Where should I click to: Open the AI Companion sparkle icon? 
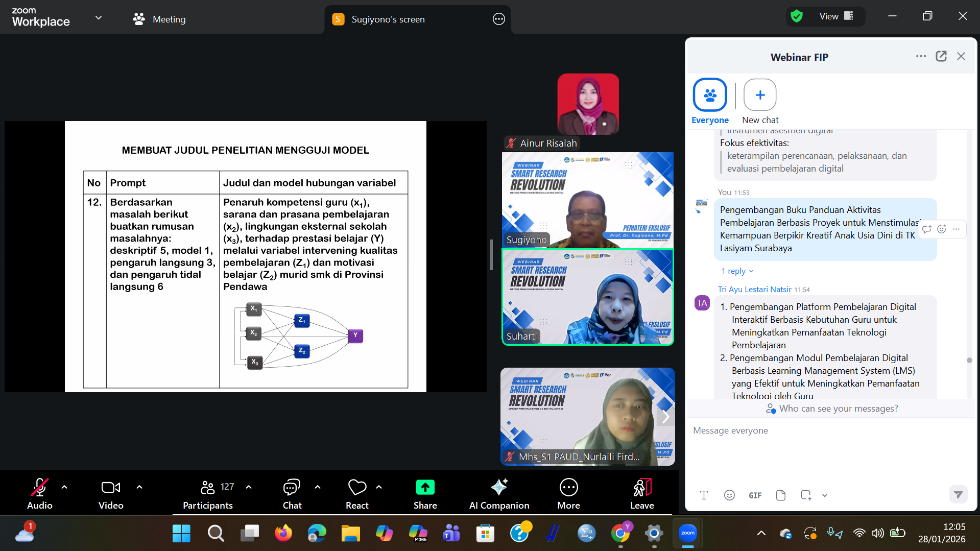click(498, 488)
